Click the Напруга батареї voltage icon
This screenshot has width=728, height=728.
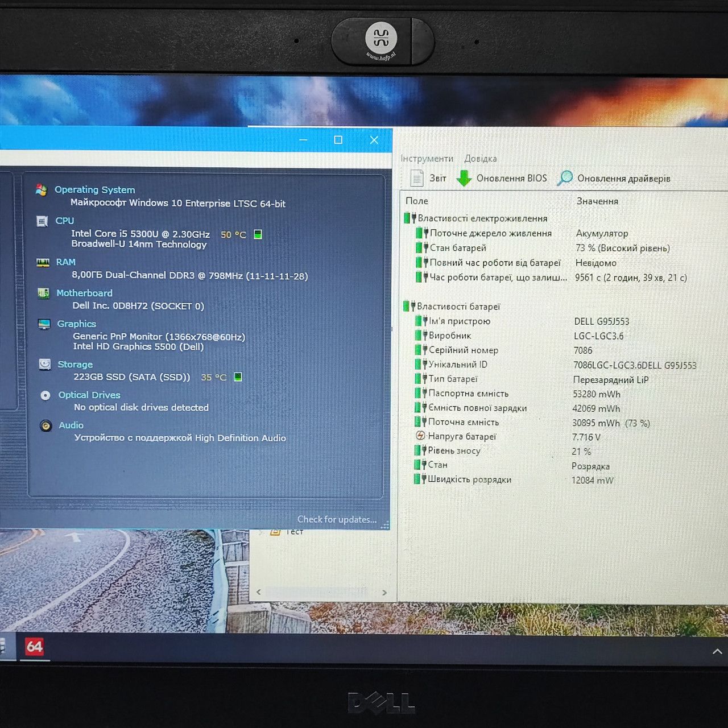point(420,436)
